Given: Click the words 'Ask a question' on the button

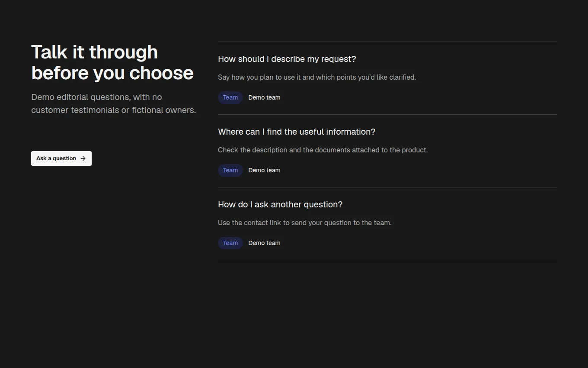Looking at the screenshot, I should click(56, 158).
